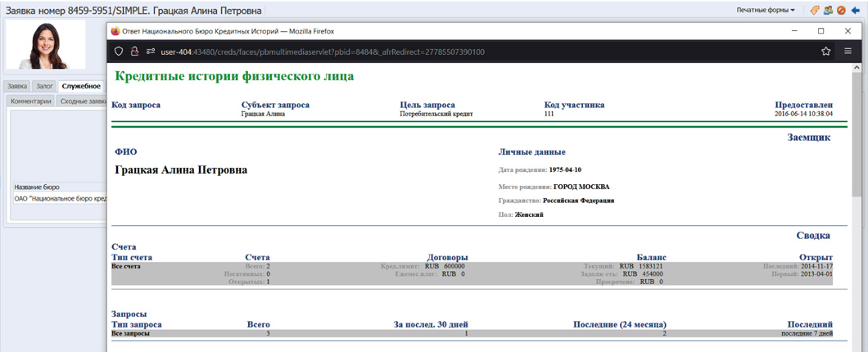Click the Firefox logo in title bar
Viewport: 868px width, 352px height.
[x=115, y=31]
